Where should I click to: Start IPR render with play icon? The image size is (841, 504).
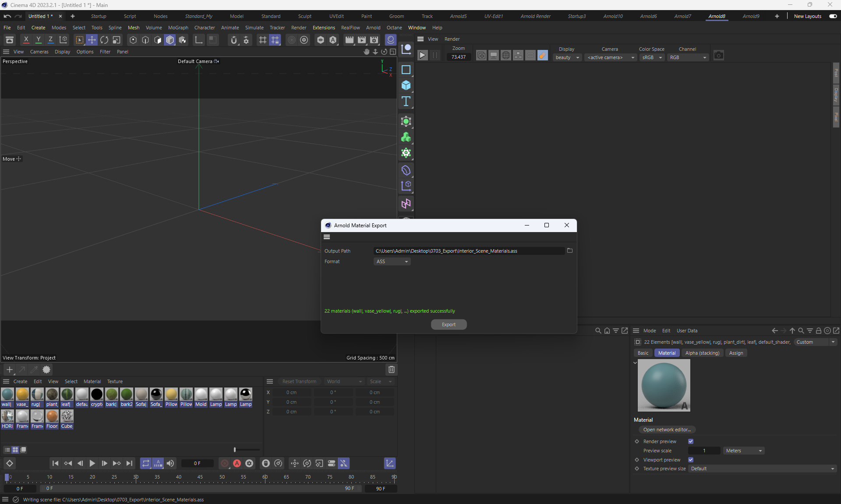[x=422, y=55]
